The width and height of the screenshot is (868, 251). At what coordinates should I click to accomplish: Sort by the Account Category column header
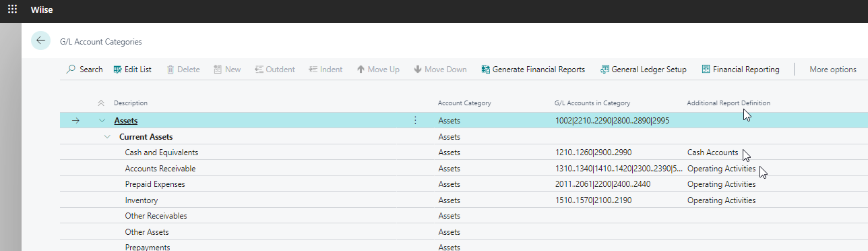pos(464,103)
